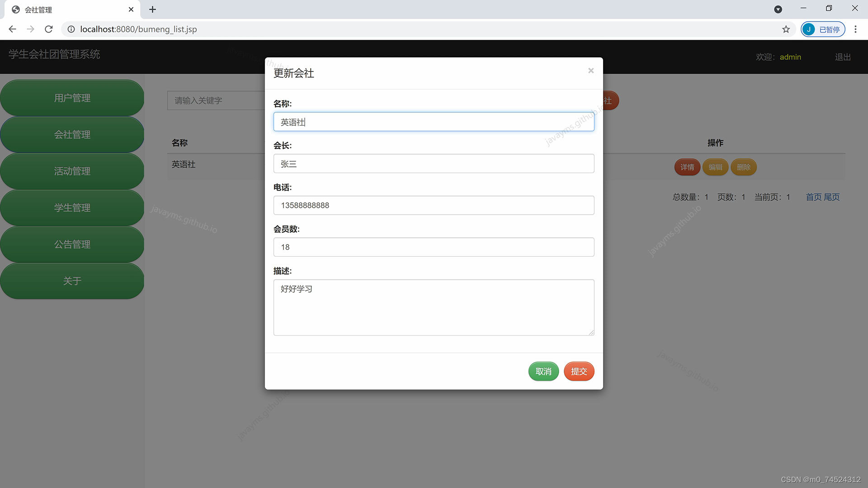Open 用户管理 in the sidebar
The height and width of the screenshot is (488, 868).
(x=72, y=98)
